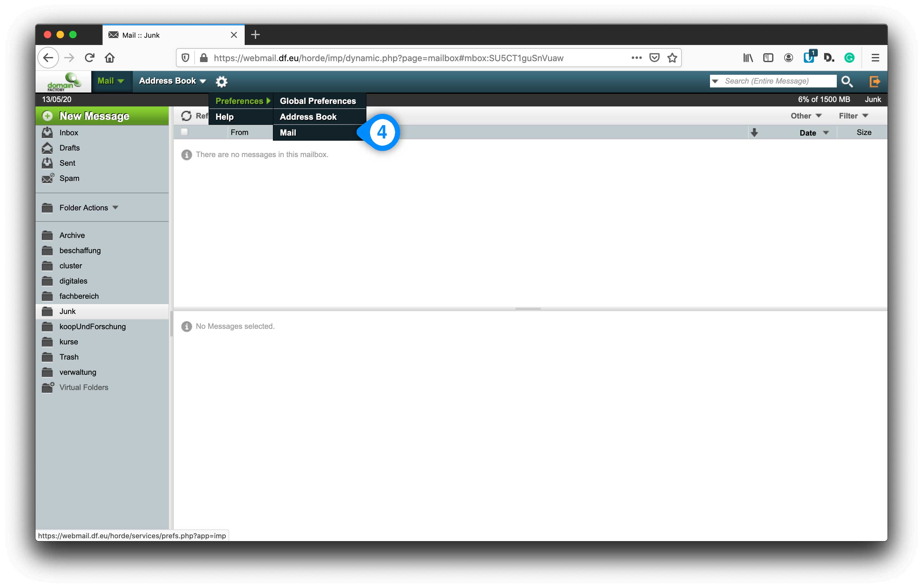Screen dimensions: 923x588
Task: Click the domainFACTORY logo
Action: pyautogui.click(x=64, y=82)
